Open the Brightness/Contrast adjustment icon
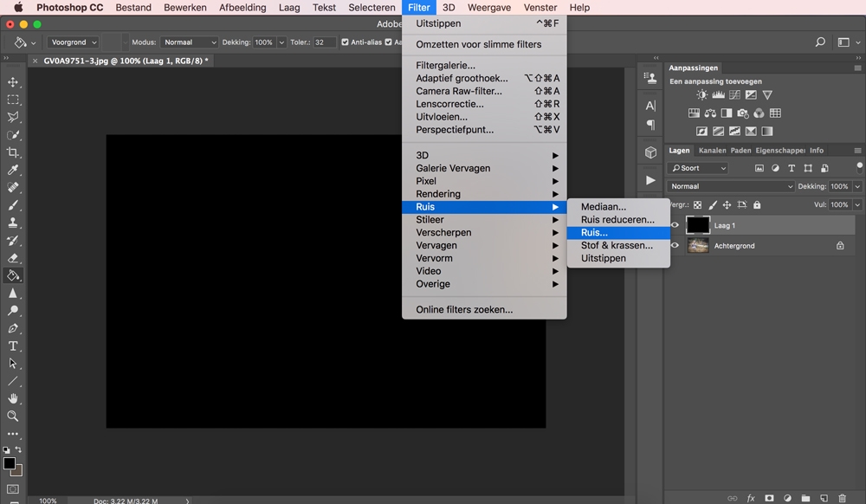 coord(701,95)
